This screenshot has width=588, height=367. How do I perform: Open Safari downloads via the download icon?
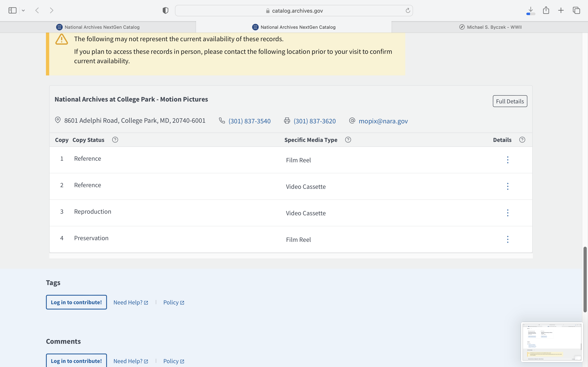pyautogui.click(x=531, y=10)
